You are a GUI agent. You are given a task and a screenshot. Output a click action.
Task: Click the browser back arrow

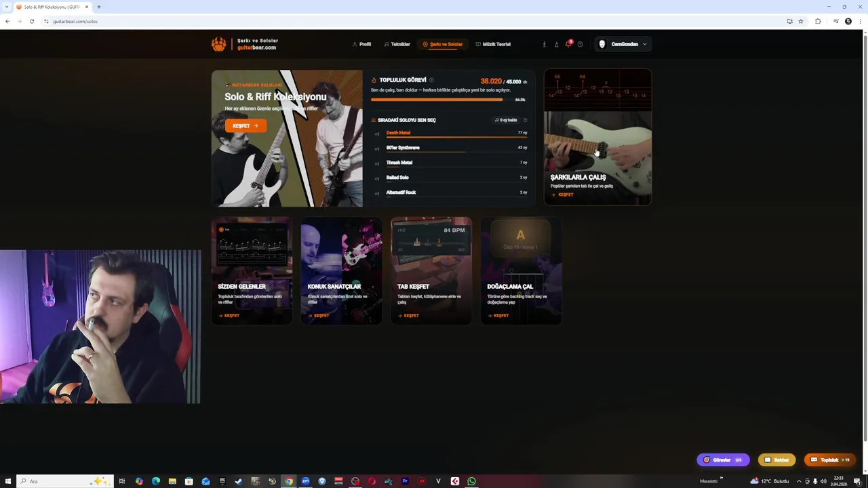pyautogui.click(x=7, y=21)
